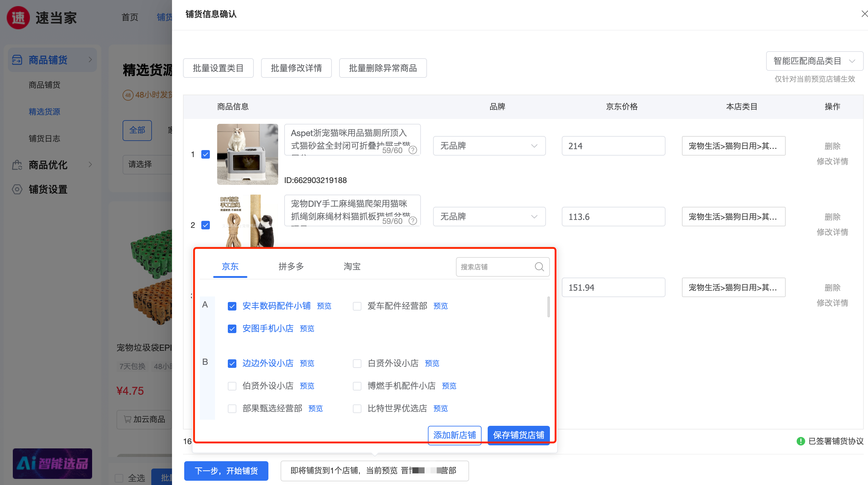868x485 pixels.
Task: Check the 爱车配件经营部 store checkbox
Action: coord(357,306)
